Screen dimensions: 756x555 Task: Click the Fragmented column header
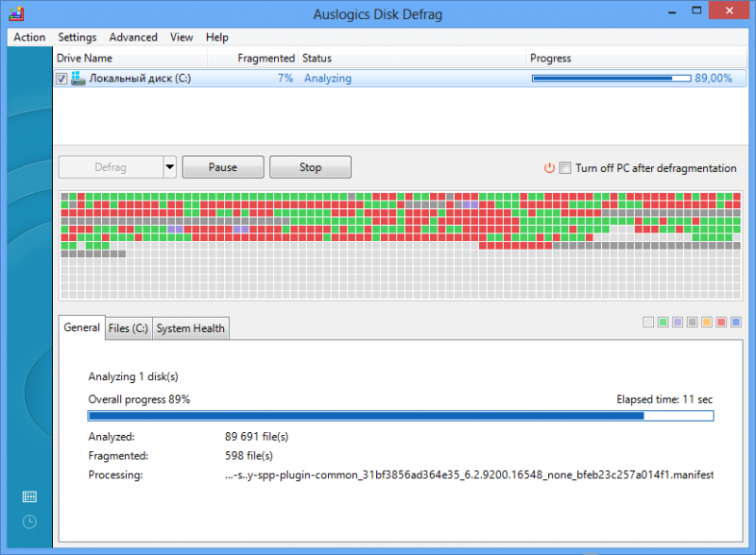[x=253, y=58]
